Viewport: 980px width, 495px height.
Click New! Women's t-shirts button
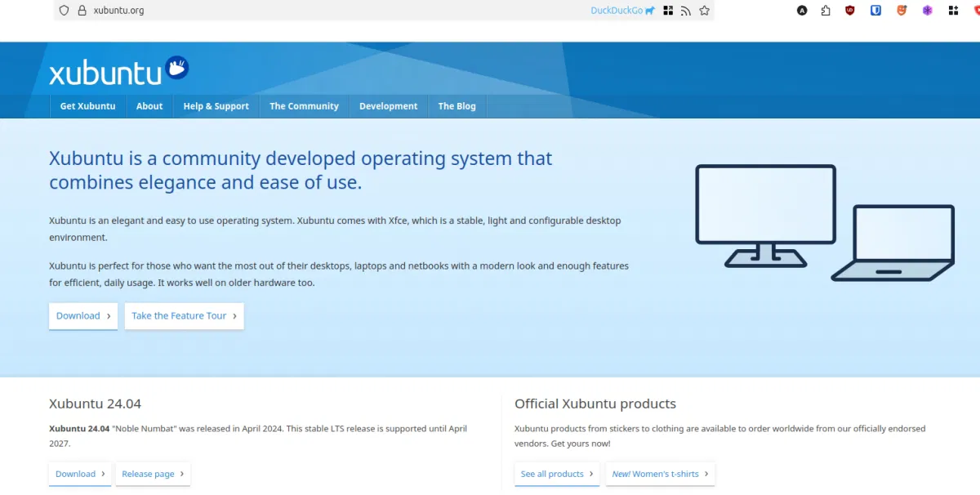[660, 474]
